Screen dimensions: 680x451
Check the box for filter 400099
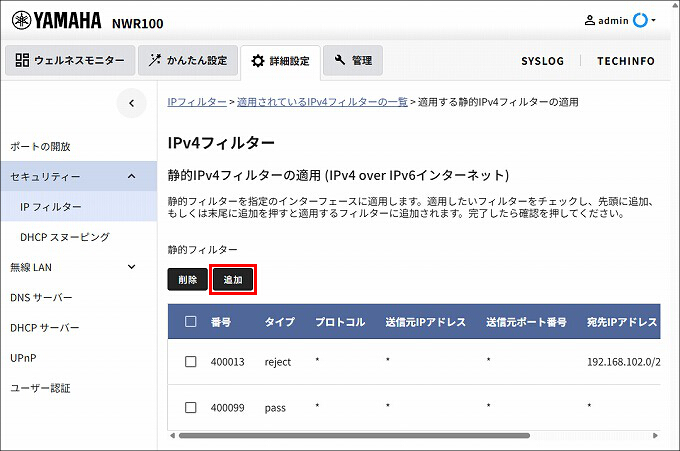point(190,408)
